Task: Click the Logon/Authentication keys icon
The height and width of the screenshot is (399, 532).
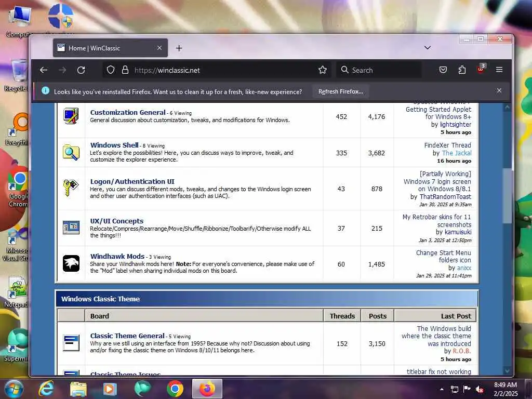Action: [71, 188]
